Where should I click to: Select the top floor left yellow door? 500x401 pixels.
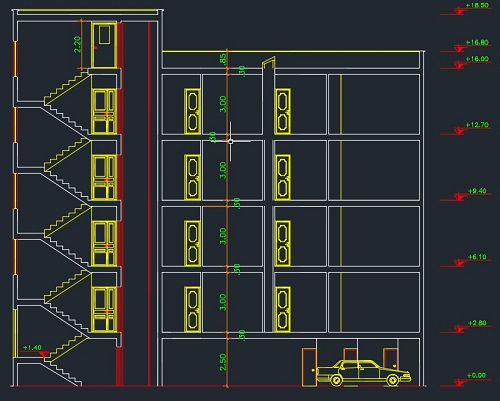tap(192, 111)
